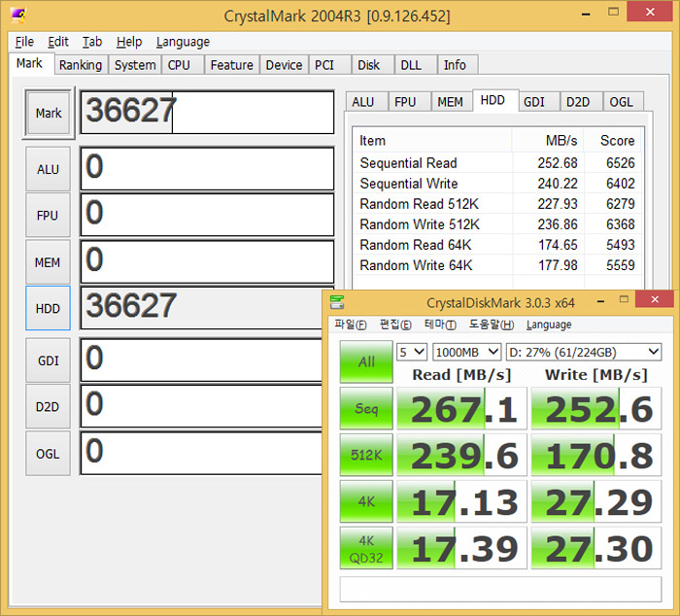The height and width of the screenshot is (616, 680).
Task: Open the File menu in CrystalMark
Action: (24, 42)
